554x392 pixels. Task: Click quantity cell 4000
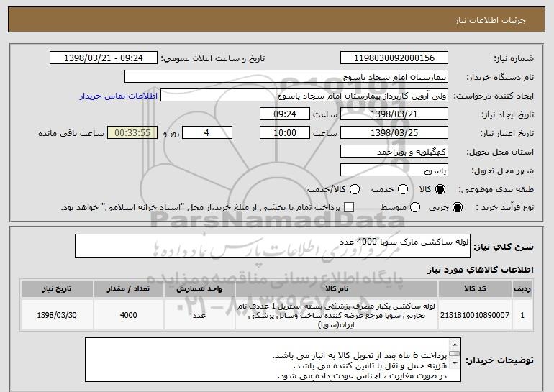coord(128,315)
